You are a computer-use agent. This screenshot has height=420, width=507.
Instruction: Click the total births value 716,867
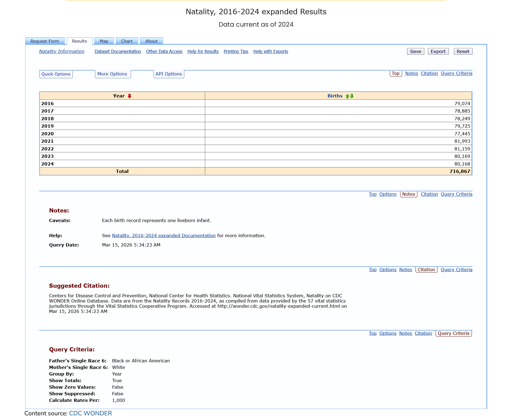(x=460, y=171)
